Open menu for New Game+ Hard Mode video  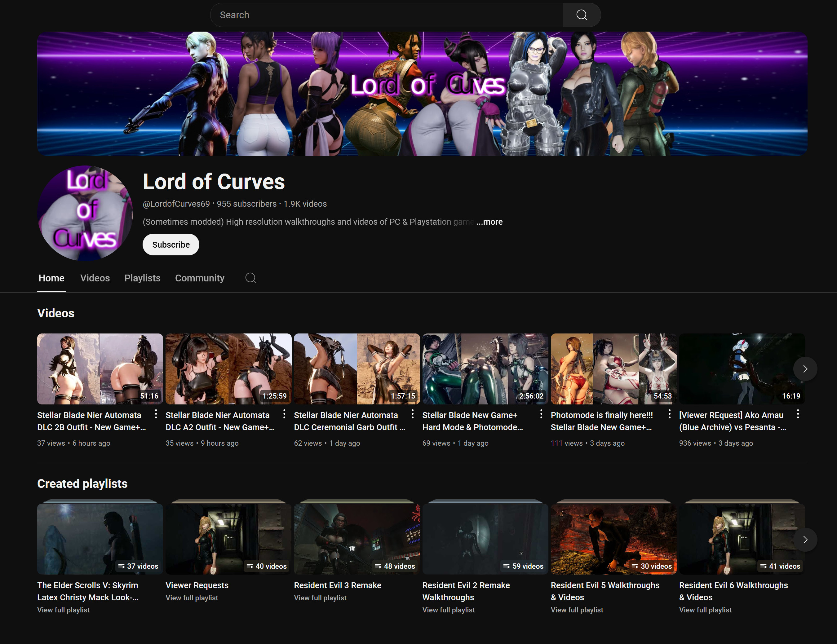tap(541, 414)
